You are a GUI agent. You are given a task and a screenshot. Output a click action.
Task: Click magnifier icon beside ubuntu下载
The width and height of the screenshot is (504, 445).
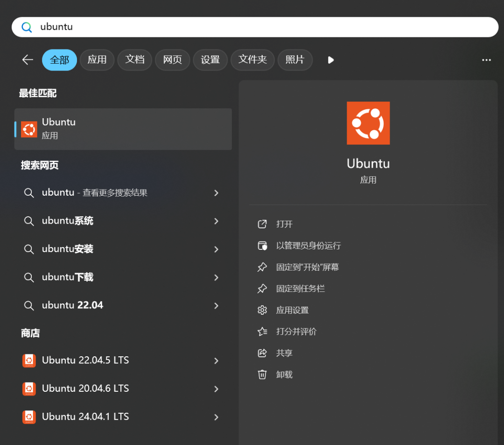click(29, 277)
